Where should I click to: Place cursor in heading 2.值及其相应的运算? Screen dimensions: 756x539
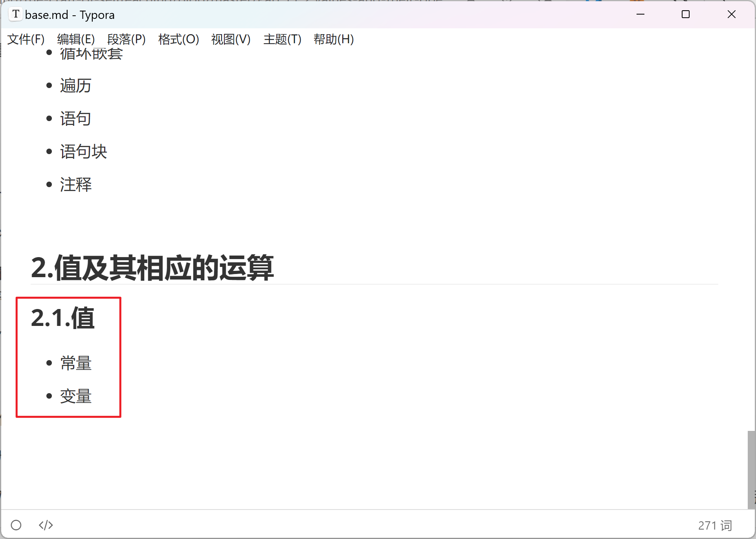(x=152, y=268)
